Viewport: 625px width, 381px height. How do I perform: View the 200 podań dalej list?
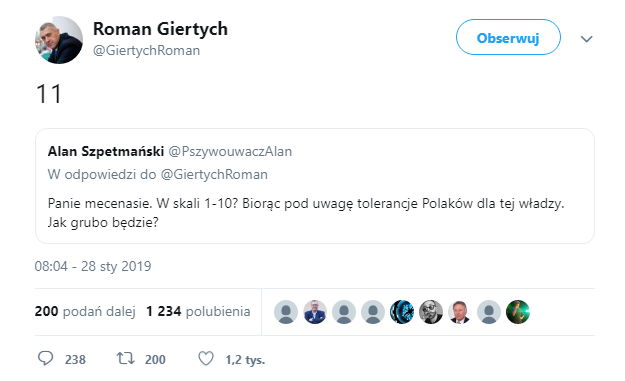(x=85, y=311)
